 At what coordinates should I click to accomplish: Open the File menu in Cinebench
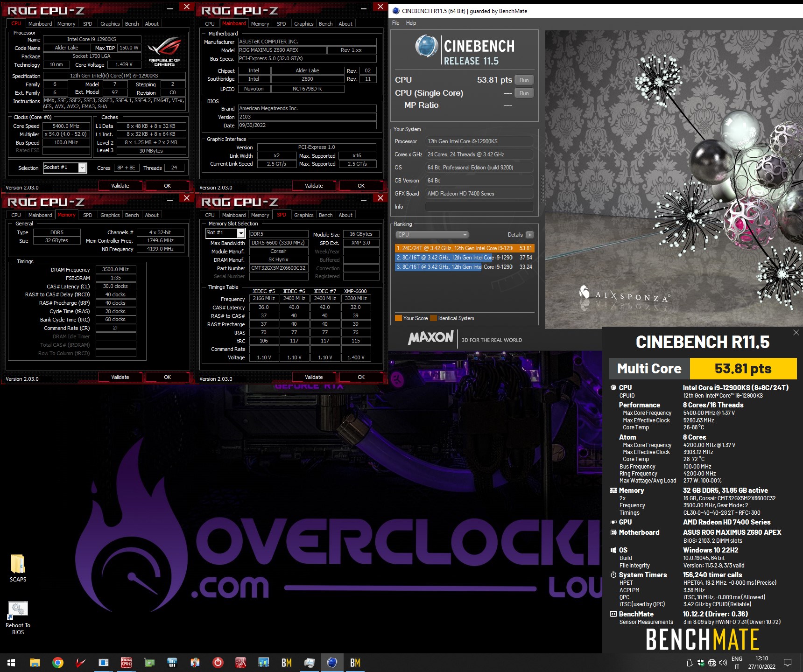pos(396,23)
